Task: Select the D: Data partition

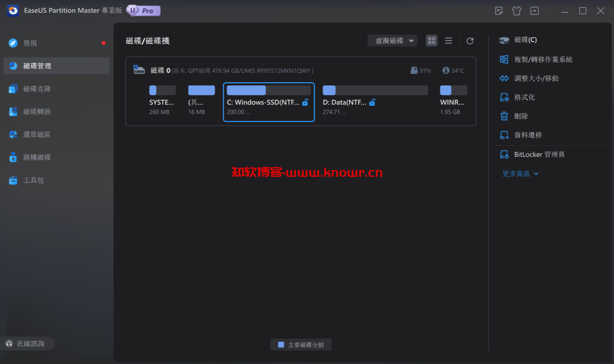Action: [x=375, y=102]
